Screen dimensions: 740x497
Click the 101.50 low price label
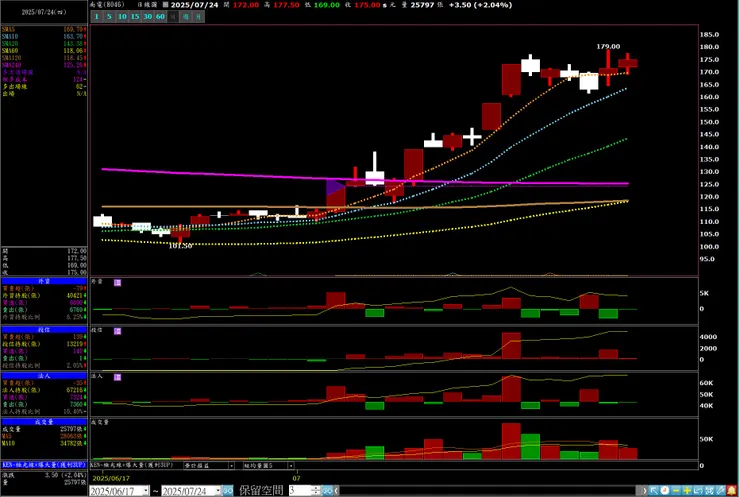coord(180,245)
